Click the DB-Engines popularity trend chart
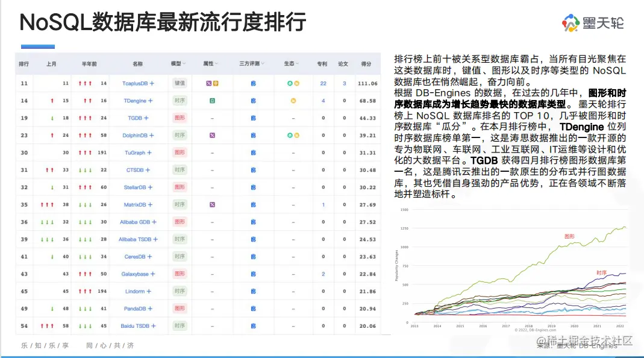This screenshot has width=644, height=358. point(511,269)
